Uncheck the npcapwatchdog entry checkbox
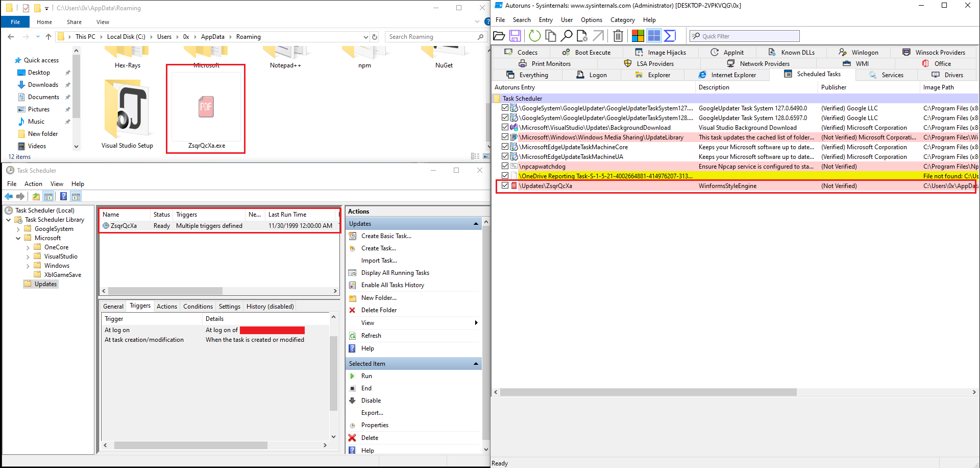 [505, 166]
